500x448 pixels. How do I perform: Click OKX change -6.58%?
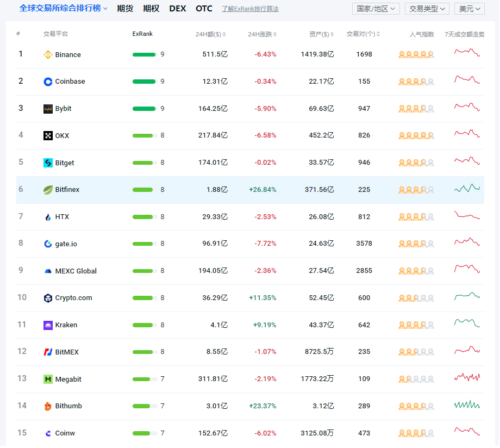coord(265,135)
